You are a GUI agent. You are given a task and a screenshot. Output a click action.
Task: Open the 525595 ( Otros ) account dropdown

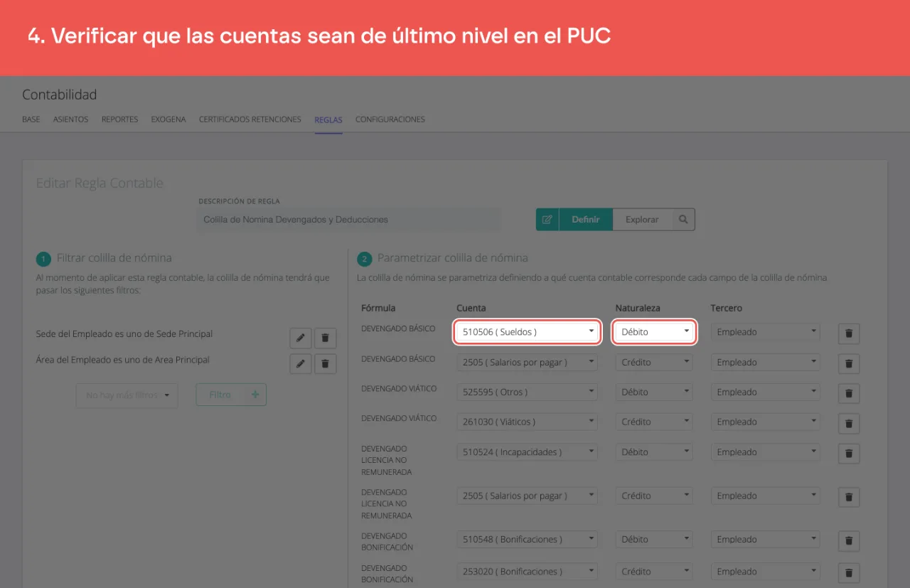click(528, 392)
